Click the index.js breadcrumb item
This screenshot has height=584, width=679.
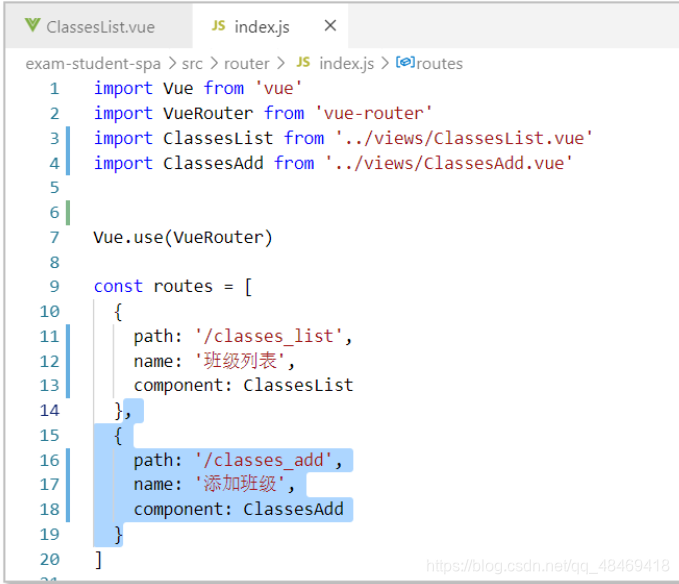tap(346, 64)
